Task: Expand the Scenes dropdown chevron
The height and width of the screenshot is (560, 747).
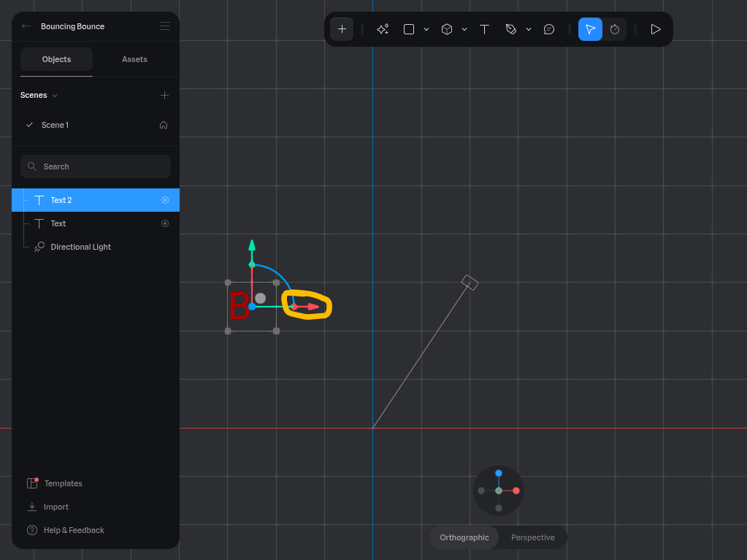Action: tap(55, 95)
